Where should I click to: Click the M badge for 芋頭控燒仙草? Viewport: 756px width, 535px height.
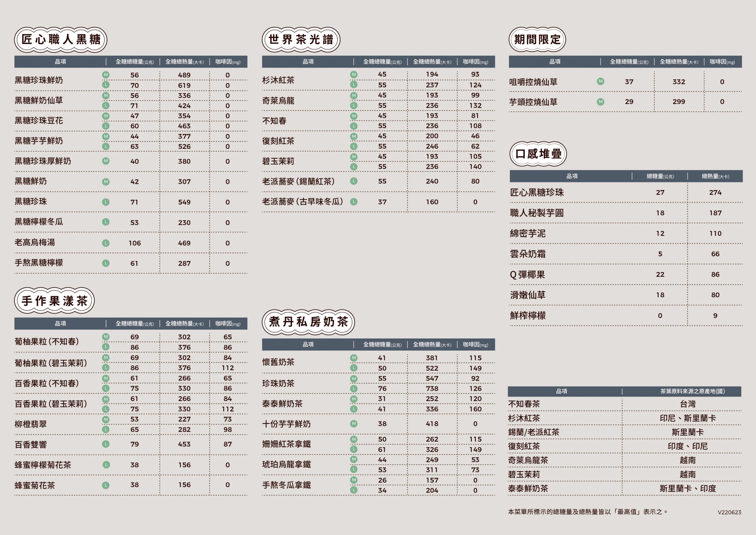601,102
